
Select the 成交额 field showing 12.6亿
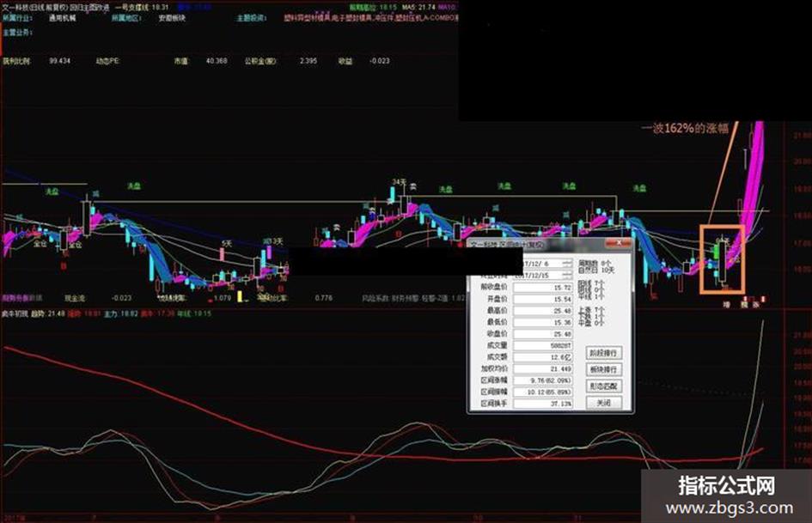[x=543, y=357]
